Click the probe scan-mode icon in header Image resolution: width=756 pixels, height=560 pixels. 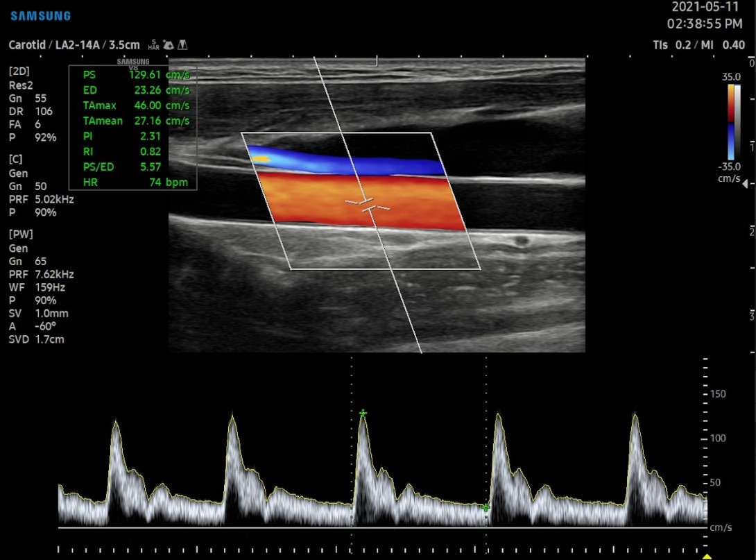coord(168,45)
